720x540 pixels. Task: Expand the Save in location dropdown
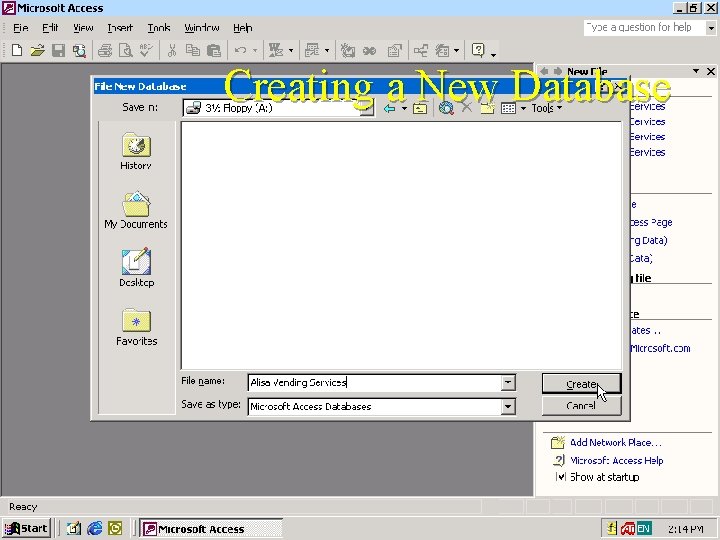[366, 108]
